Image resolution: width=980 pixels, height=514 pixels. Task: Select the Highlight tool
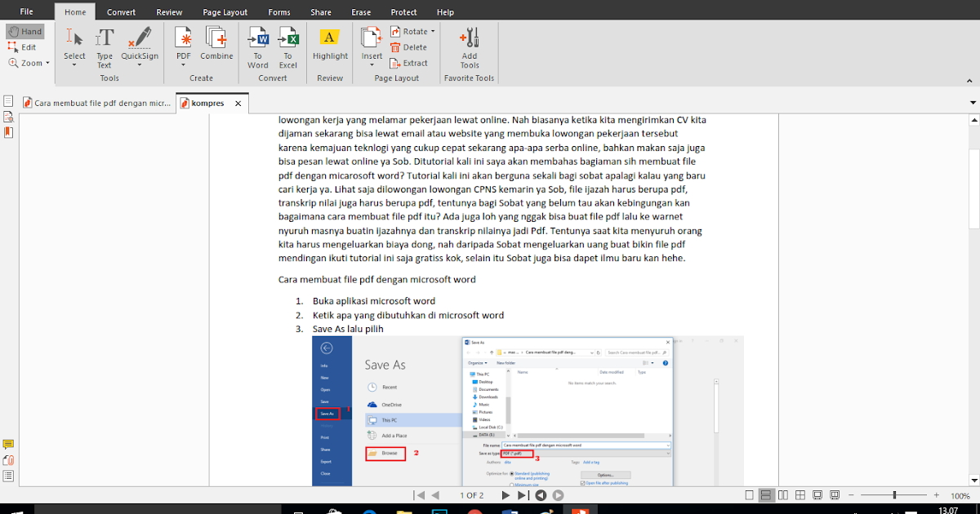(330, 43)
